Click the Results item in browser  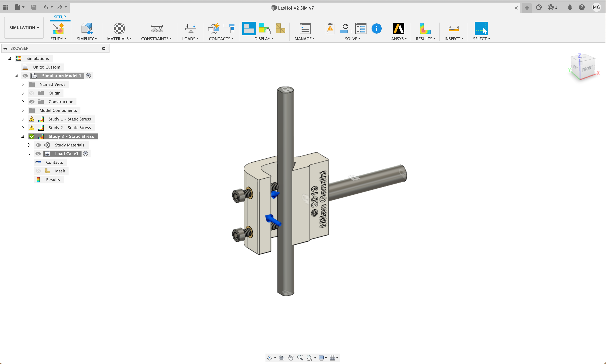pyautogui.click(x=53, y=180)
